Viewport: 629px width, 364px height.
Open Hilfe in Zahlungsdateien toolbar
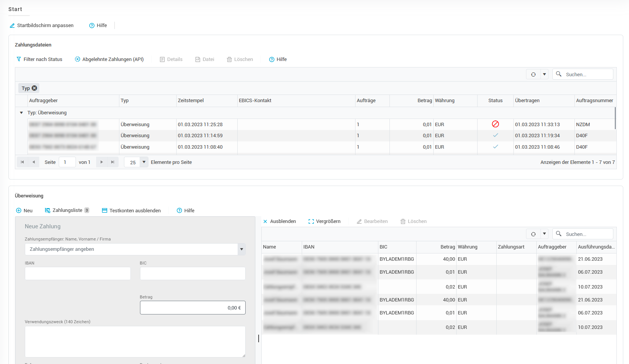click(278, 59)
